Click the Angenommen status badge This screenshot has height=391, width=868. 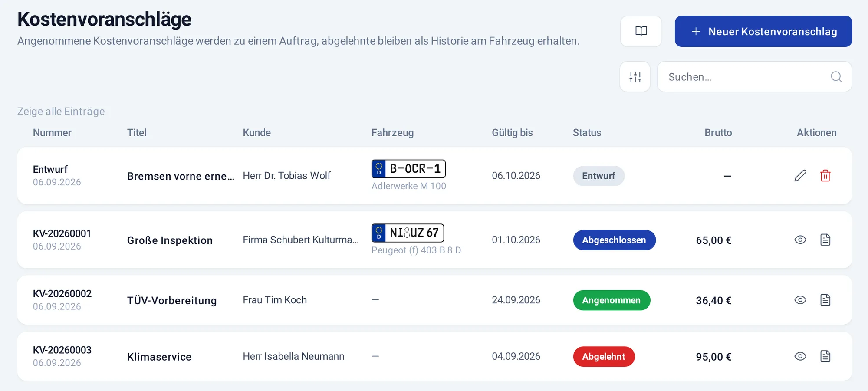pos(612,300)
